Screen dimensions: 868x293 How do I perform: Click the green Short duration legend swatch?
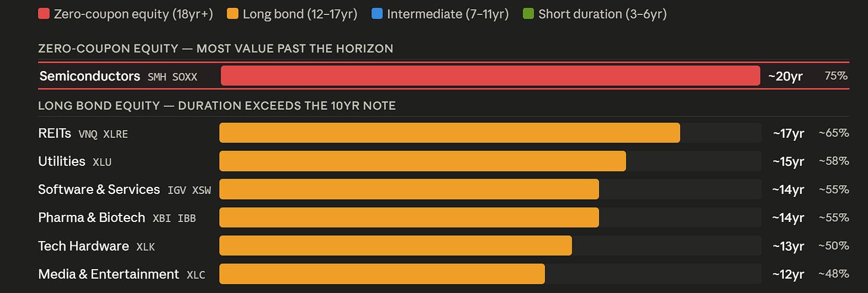[528, 14]
